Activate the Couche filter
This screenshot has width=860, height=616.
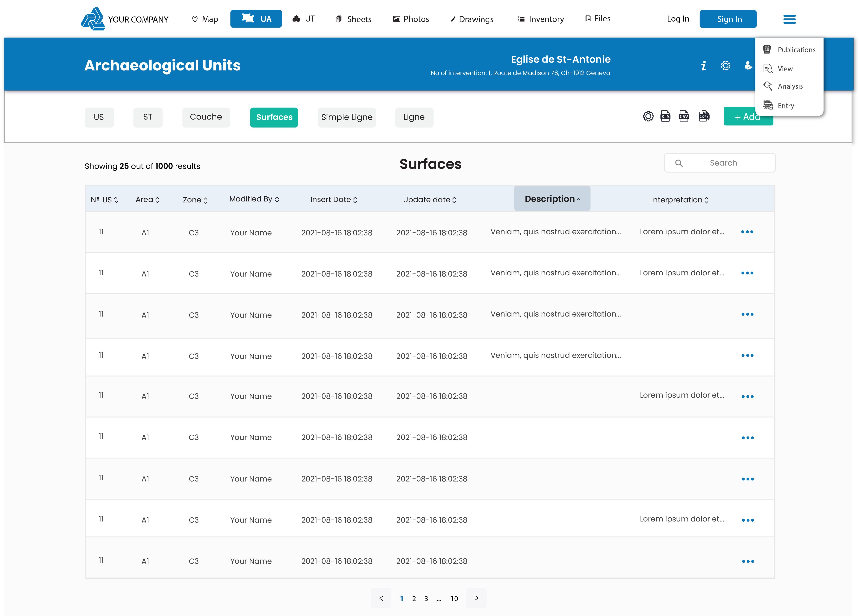(206, 117)
